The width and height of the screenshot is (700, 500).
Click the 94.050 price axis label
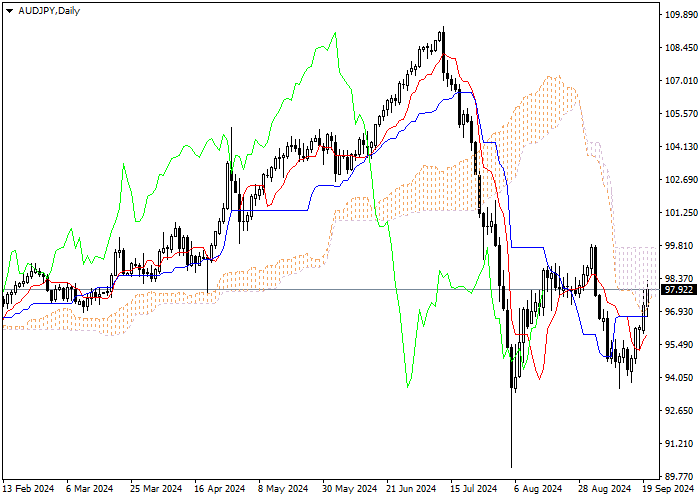coord(679,378)
